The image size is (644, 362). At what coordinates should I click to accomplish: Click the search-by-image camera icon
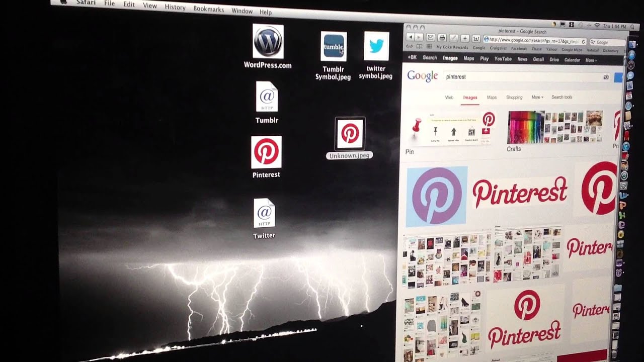pos(606,77)
